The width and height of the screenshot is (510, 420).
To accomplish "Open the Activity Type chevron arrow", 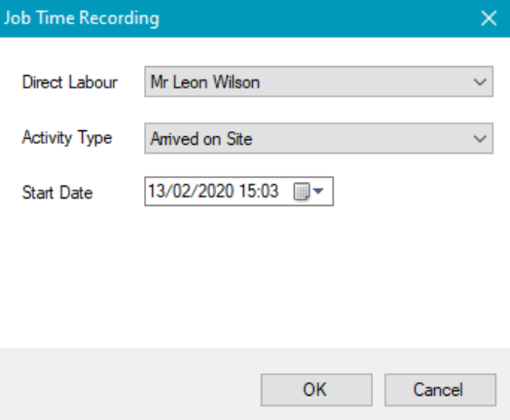I will (x=480, y=139).
